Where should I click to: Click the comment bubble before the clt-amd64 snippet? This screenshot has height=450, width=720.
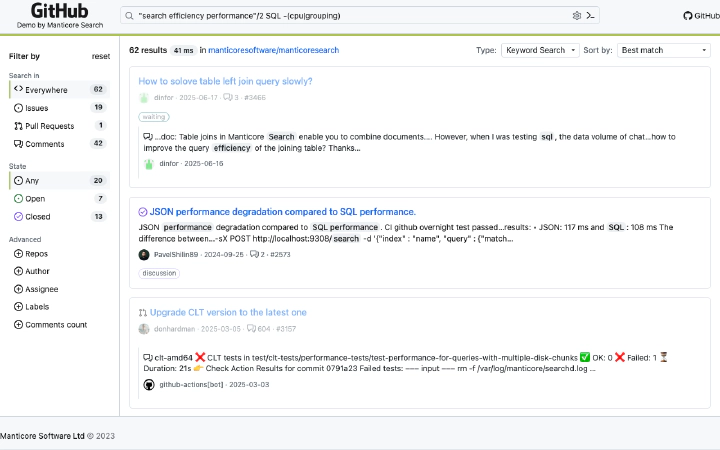(x=148, y=358)
